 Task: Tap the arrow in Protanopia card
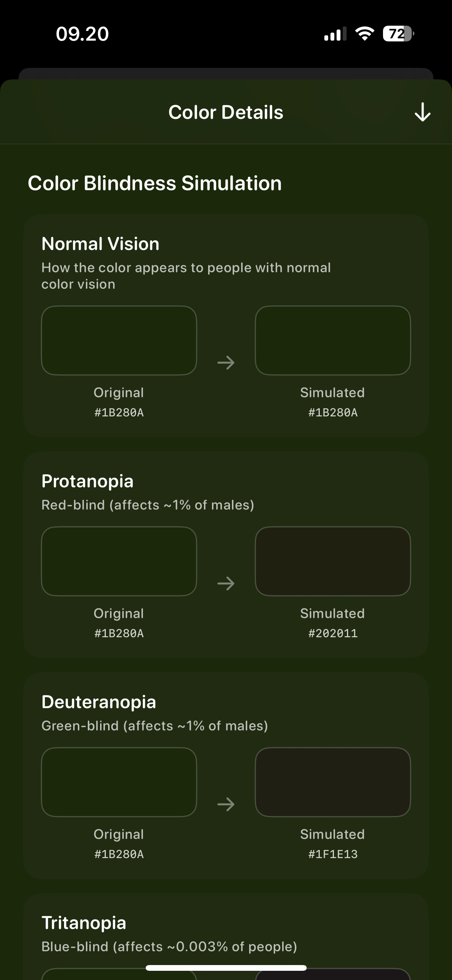coord(226,584)
